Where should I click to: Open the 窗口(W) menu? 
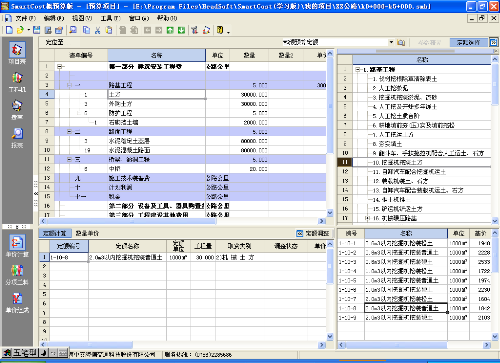coord(139,18)
